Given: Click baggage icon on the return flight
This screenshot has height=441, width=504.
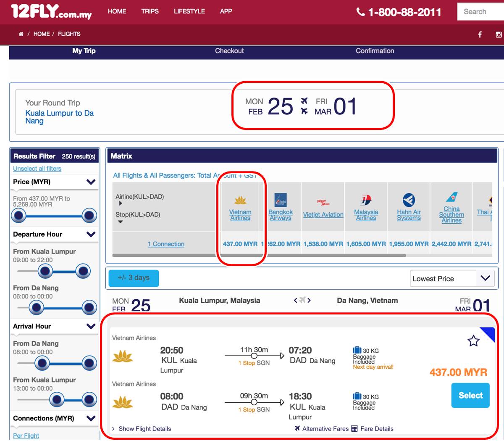Looking at the screenshot, I should point(357,396).
